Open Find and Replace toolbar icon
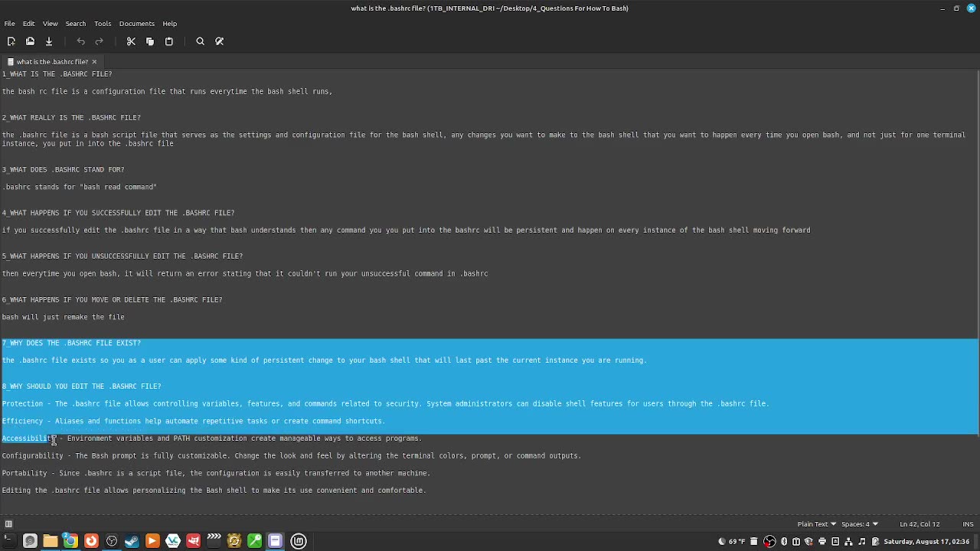This screenshot has width=980, height=551. [220, 41]
